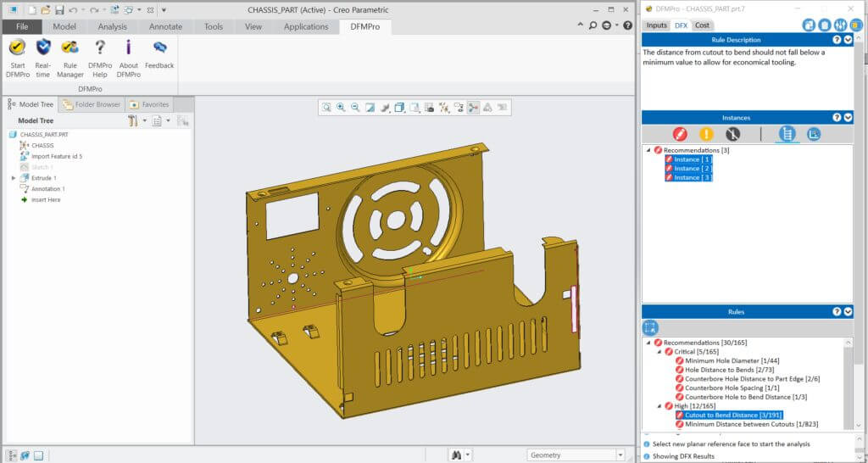The width and height of the screenshot is (868, 463).
Task: Click the Repaint icon in graphics toolbar
Action: [x=370, y=108]
